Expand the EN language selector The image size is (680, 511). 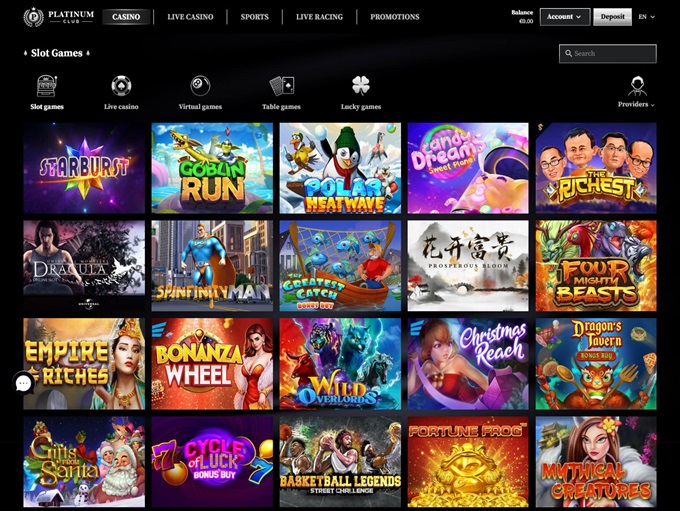pos(647,17)
